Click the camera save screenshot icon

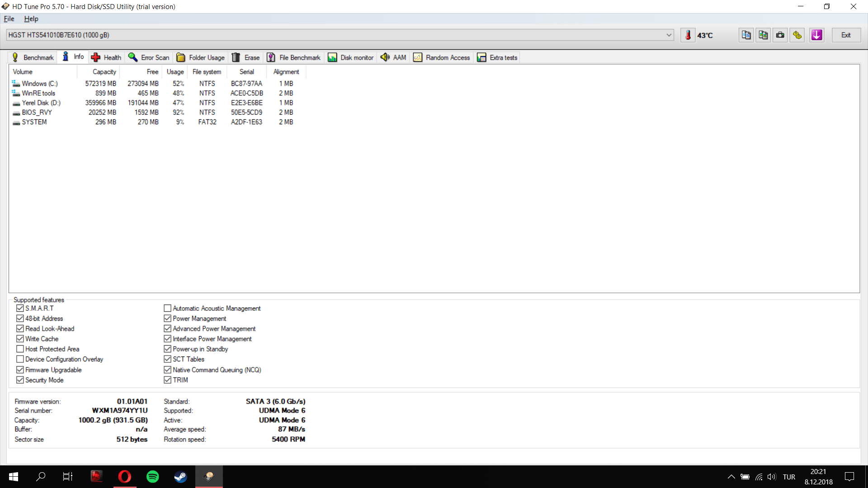[x=780, y=35]
